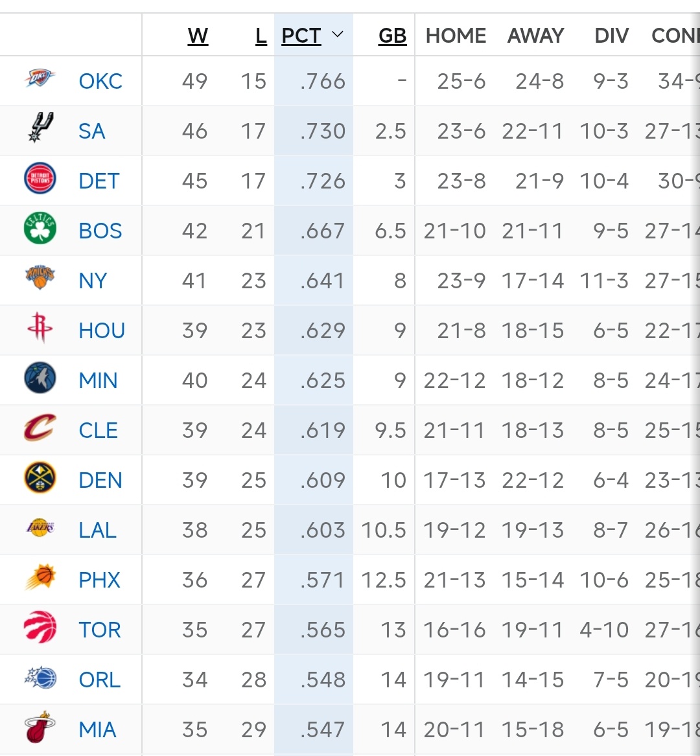Select the Boston Celtics shamrock logo
This screenshot has width=700, height=756.
tap(40, 228)
